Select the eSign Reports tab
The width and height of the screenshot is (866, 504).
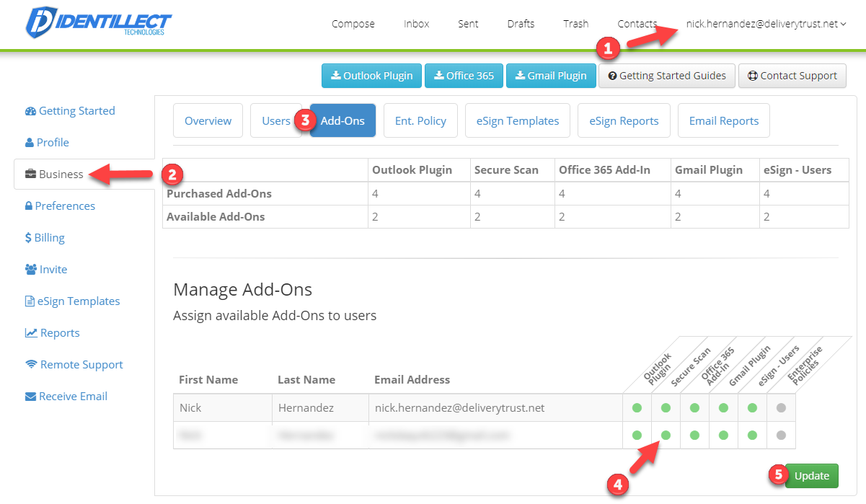point(624,121)
